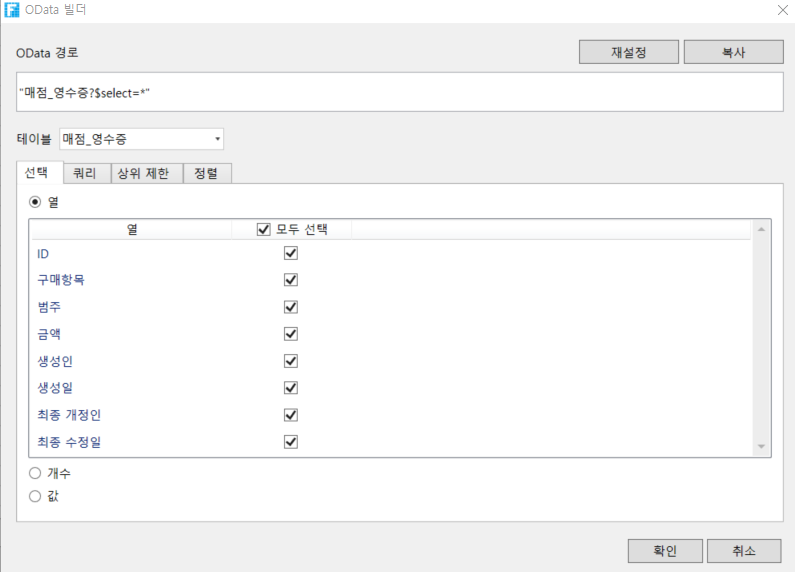Click the column list scrollbar down arrow
The image size is (795, 572).
[x=761, y=446]
